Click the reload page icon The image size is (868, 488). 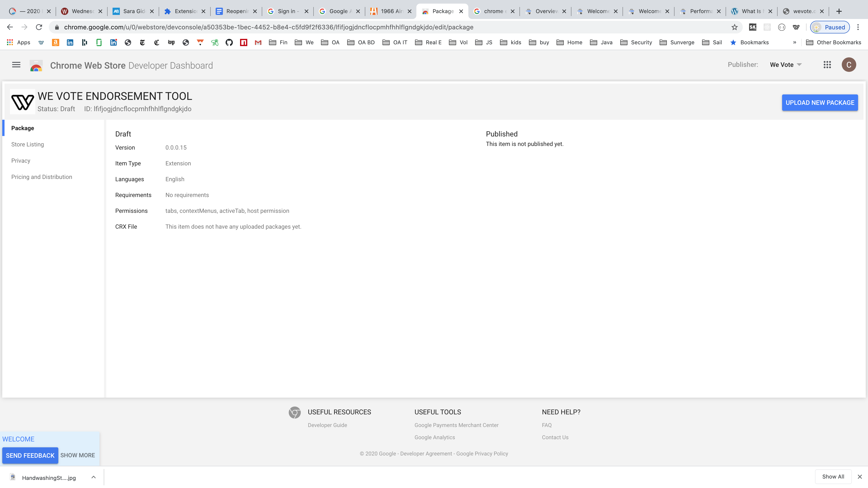click(x=39, y=27)
